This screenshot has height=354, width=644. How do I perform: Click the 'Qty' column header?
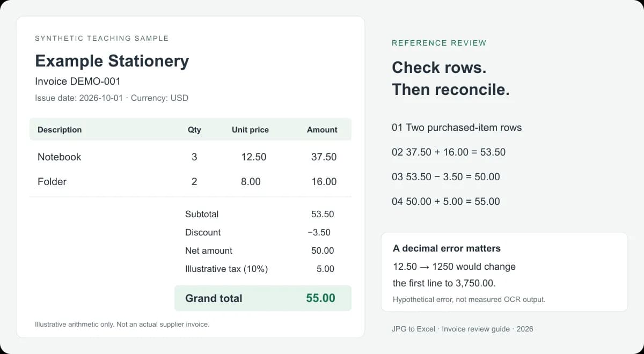pyautogui.click(x=194, y=130)
